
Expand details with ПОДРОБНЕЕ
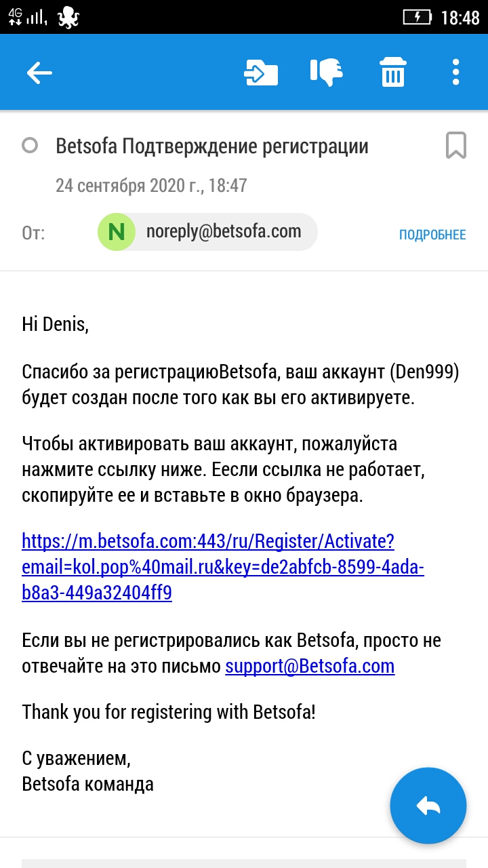pyautogui.click(x=432, y=235)
